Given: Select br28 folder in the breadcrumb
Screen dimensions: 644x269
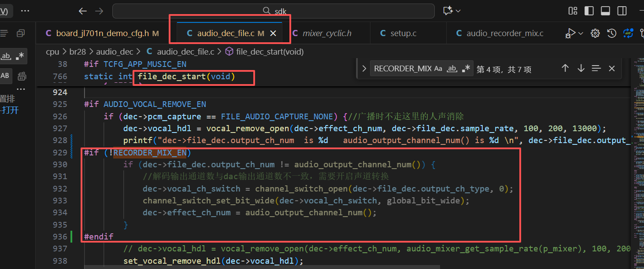Looking at the screenshot, I should (78, 52).
